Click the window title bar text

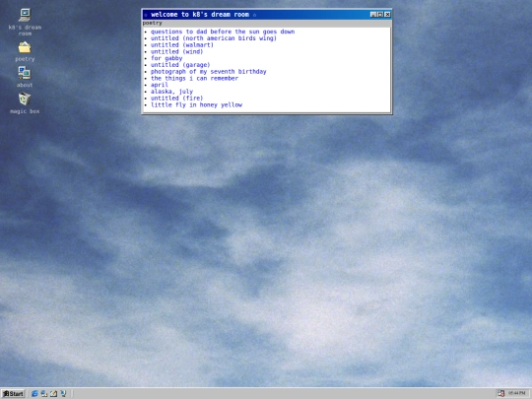click(x=200, y=14)
